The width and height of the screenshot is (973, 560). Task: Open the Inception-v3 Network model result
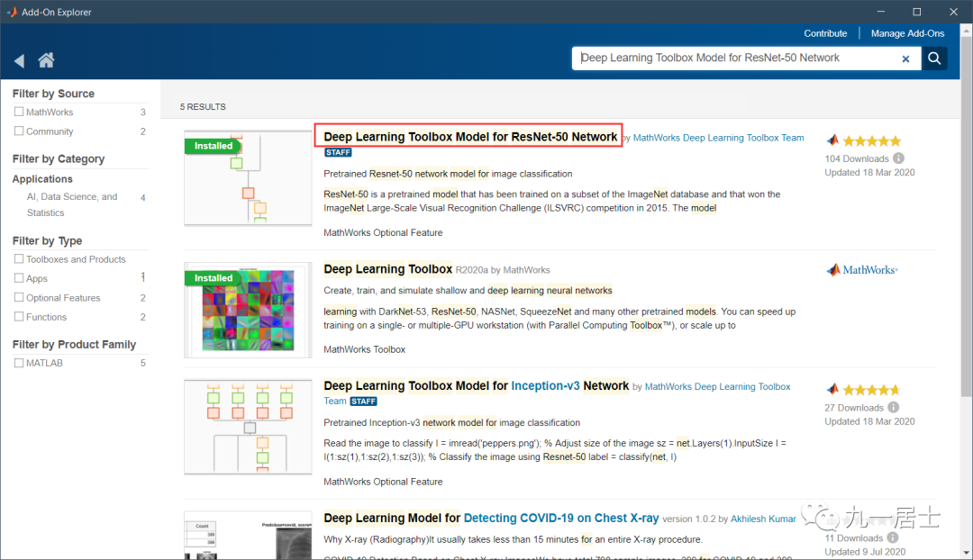coord(476,385)
